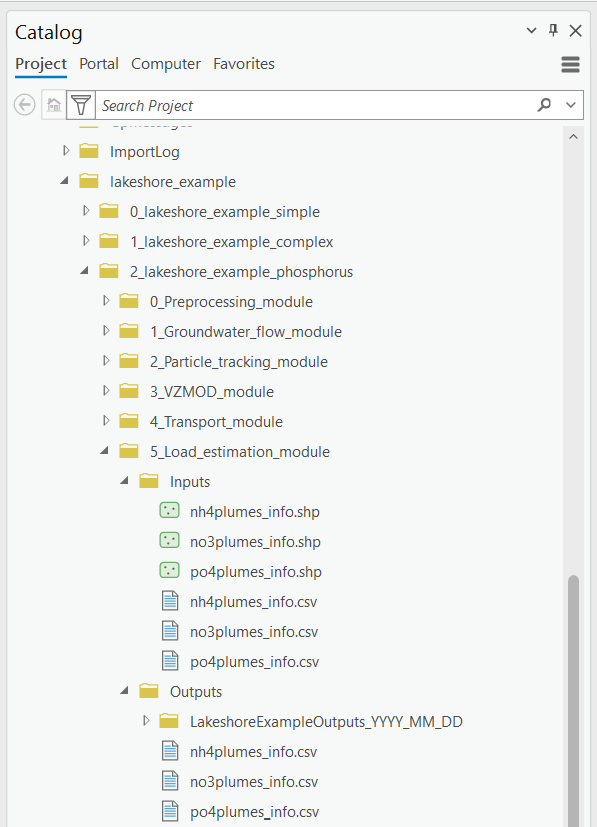The height and width of the screenshot is (827, 597).
Task: Expand 2_Particle_tracking_module folder
Action: tap(106, 361)
